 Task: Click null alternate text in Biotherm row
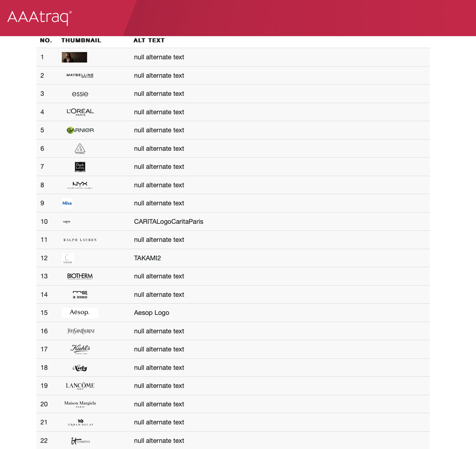(159, 276)
